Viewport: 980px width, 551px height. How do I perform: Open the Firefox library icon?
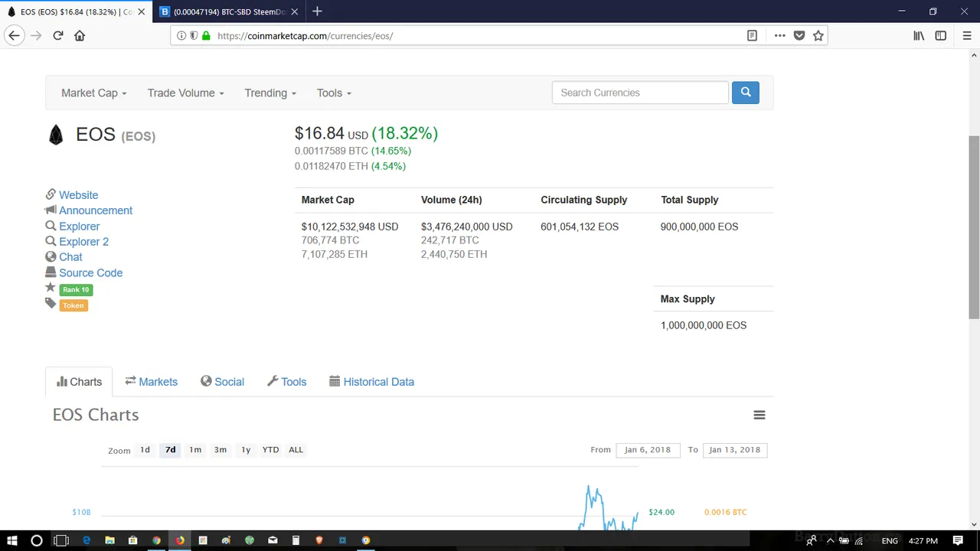click(x=919, y=35)
